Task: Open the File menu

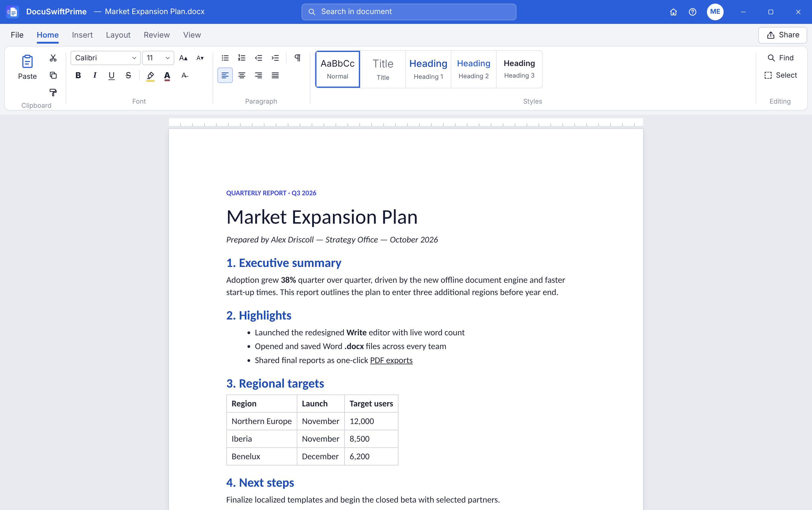Action: [17, 35]
